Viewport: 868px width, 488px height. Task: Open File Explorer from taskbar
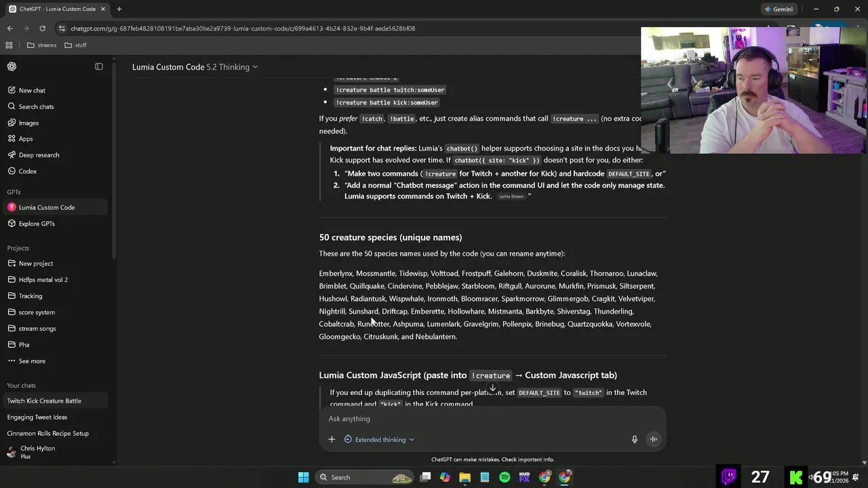tap(465, 477)
